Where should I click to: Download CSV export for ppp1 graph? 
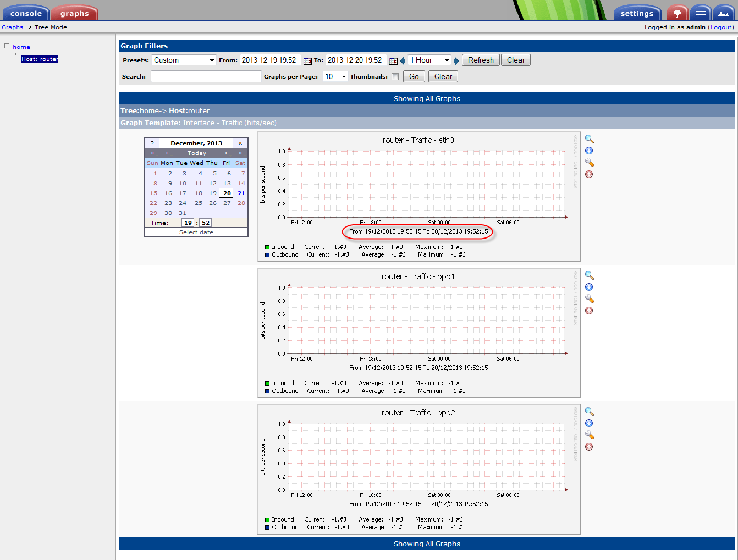(589, 287)
